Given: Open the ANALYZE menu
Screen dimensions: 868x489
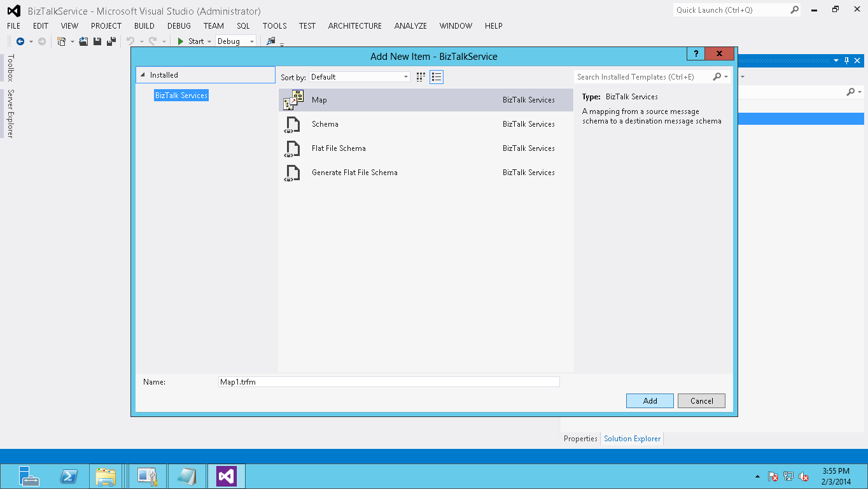Looking at the screenshot, I should pyautogui.click(x=410, y=26).
